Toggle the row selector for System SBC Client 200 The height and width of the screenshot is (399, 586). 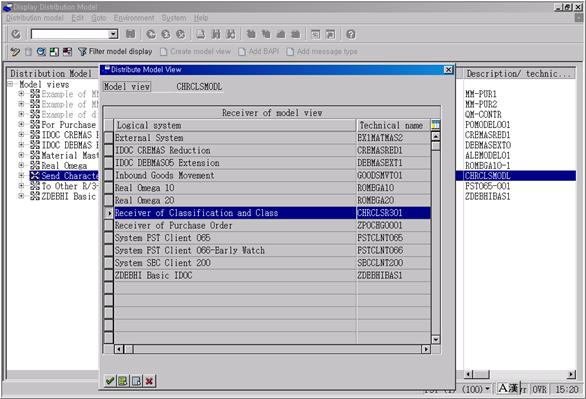tap(108, 263)
